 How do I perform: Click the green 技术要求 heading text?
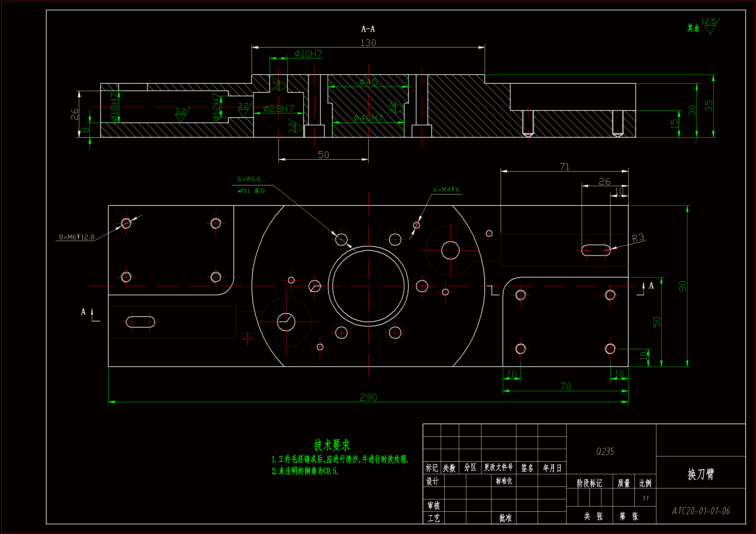(331, 445)
